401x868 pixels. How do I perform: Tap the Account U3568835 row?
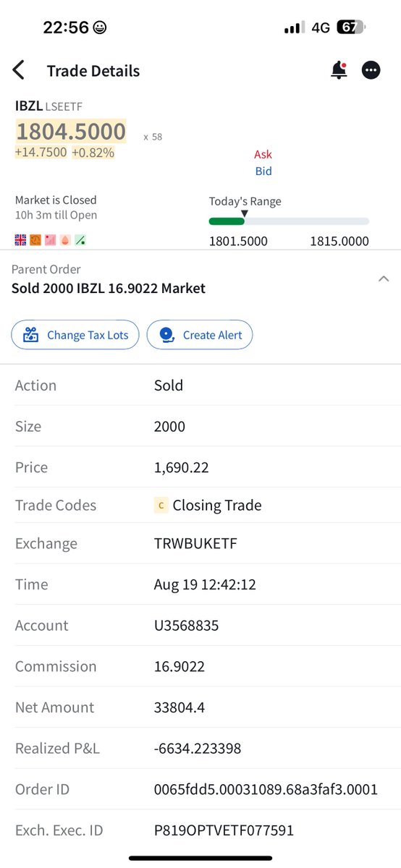200,626
